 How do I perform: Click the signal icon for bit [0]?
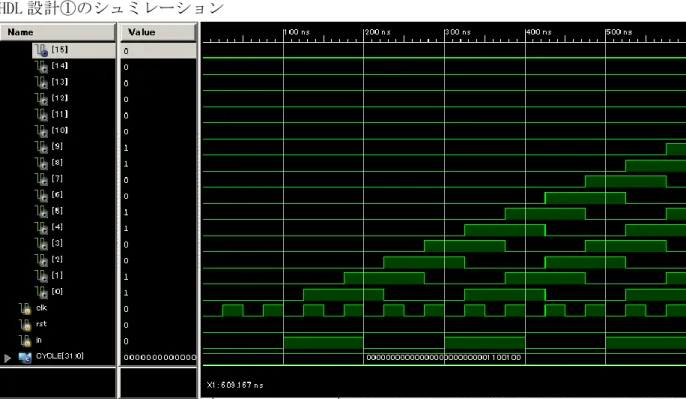(x=42, y=293)
